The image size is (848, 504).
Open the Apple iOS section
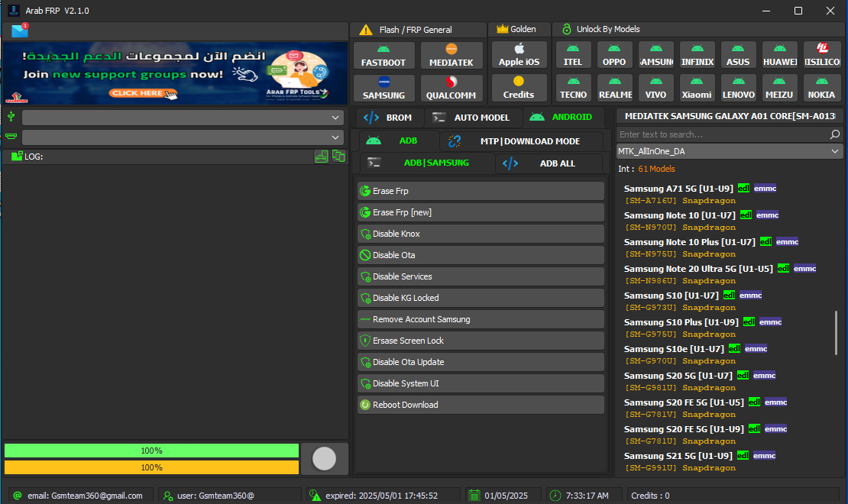[519, 55]
